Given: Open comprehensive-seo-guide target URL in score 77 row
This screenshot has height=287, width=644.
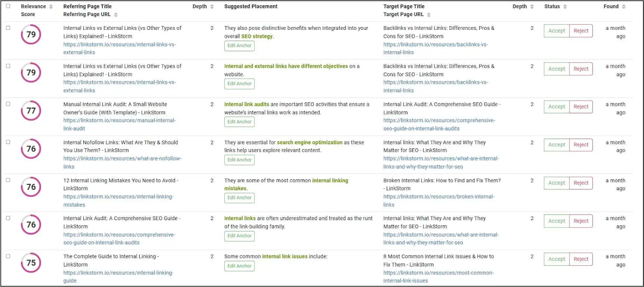Looking at the screenshot, I should pyautogui.click(x=439, y=125).
